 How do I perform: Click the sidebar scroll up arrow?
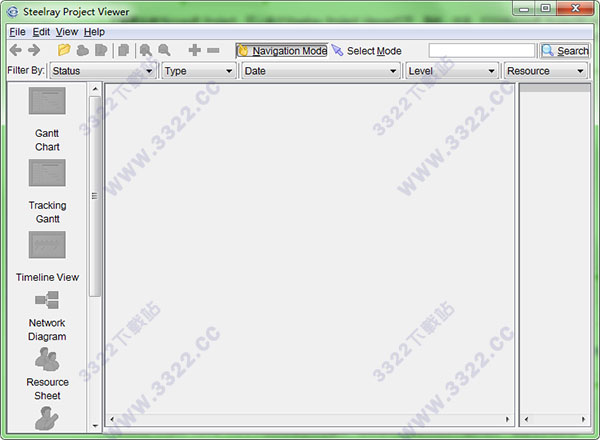95,89
